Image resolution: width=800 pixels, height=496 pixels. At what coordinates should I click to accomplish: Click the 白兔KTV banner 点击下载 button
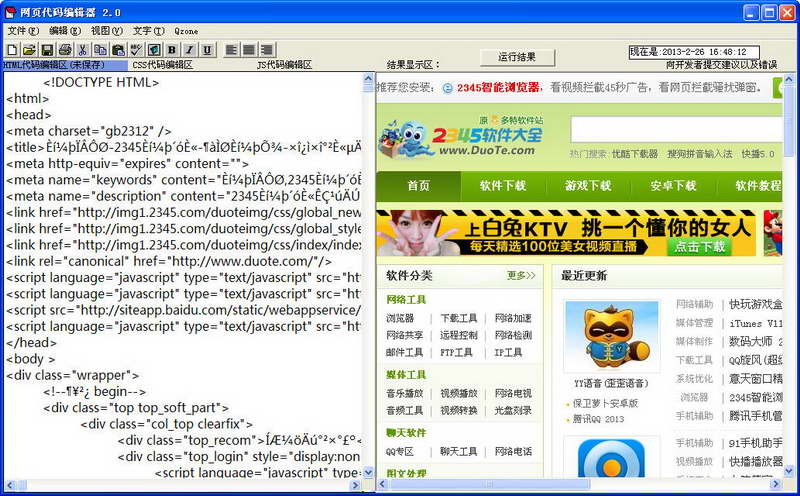pos(699,247)
